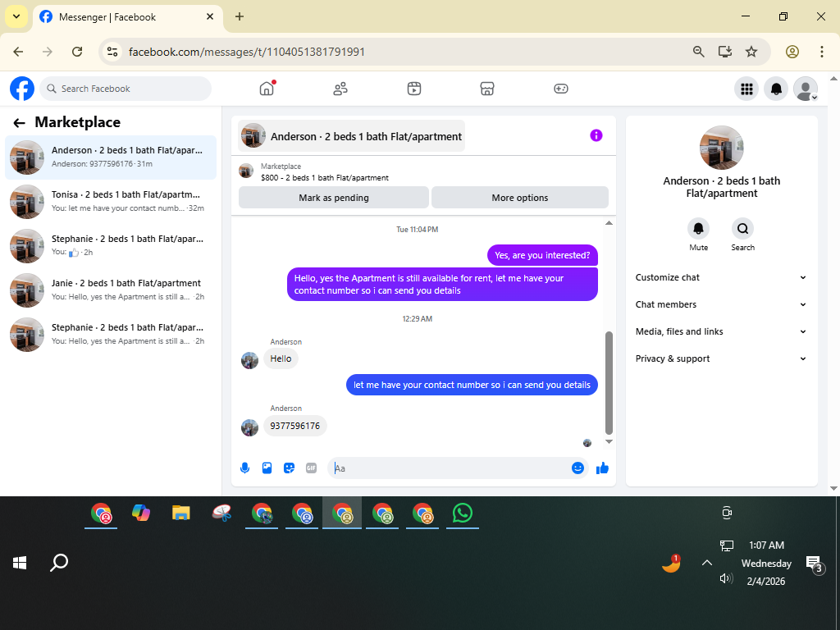Click the Facebook logo

(x=22, y=89)
